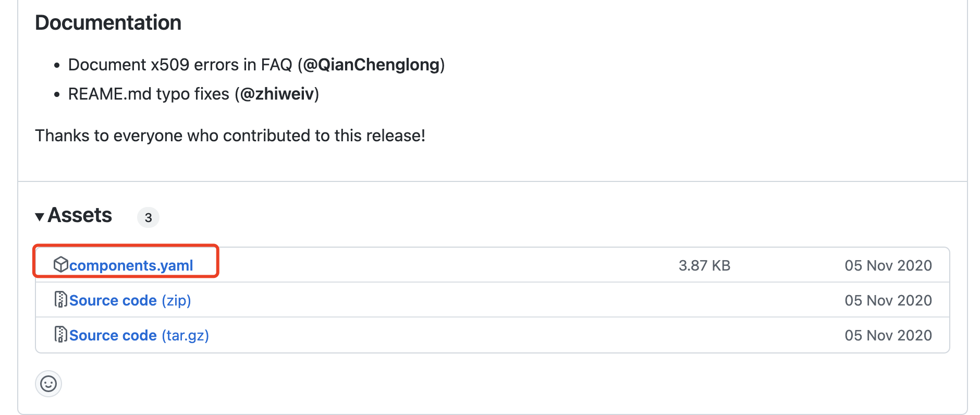Click the "REAME.md typo fixes" text
This screenshot has width=980, height=415.
(149, 94)
